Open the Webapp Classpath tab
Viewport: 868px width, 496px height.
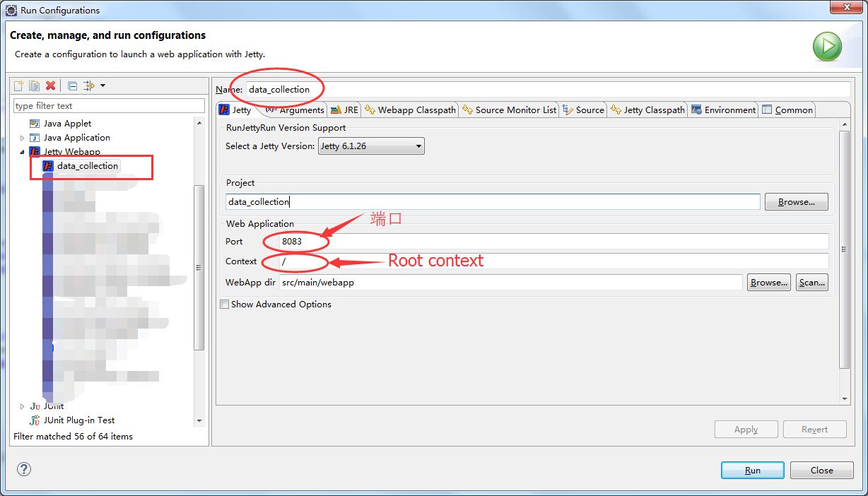pyautogui.click(x=411, y=110)
